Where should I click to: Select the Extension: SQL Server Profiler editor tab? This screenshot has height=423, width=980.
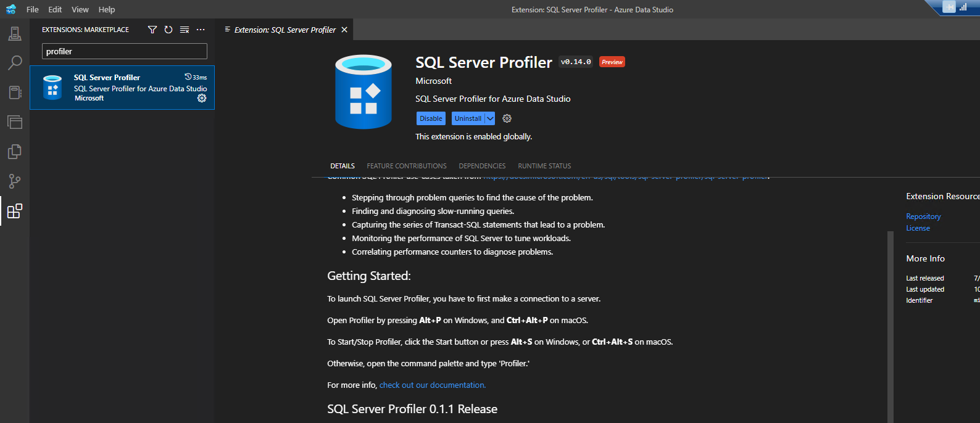[284, 30]
